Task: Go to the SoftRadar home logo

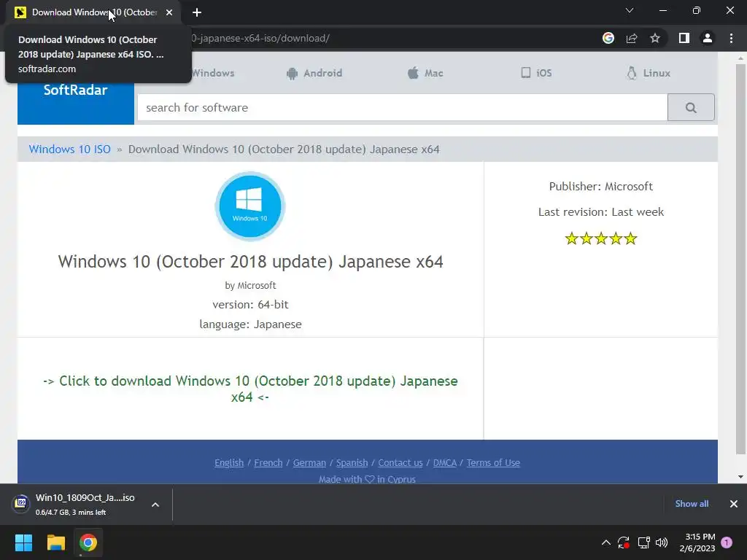Action: (76, 90)
